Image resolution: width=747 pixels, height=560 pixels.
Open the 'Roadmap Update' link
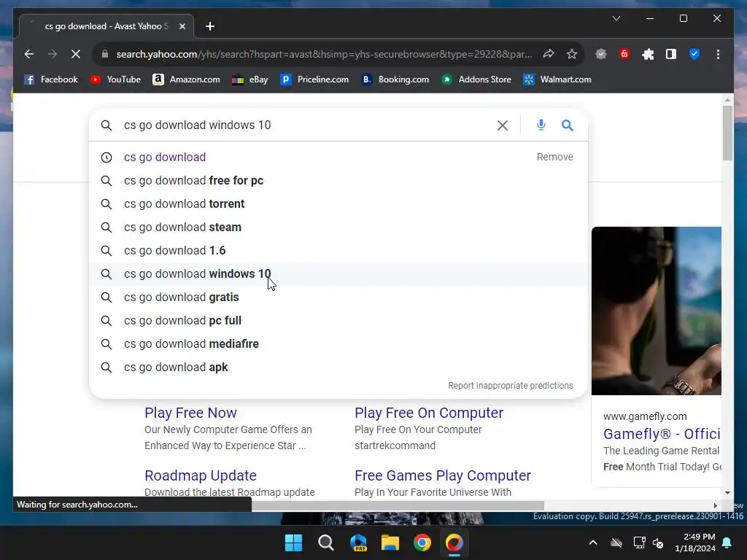[x=201, y=475]
